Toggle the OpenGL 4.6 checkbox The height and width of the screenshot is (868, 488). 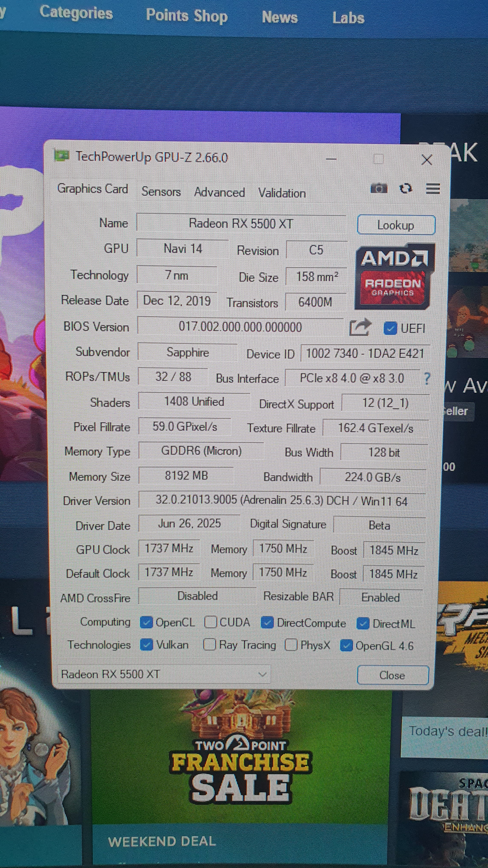pyautogui.click(x=346, y=646)
